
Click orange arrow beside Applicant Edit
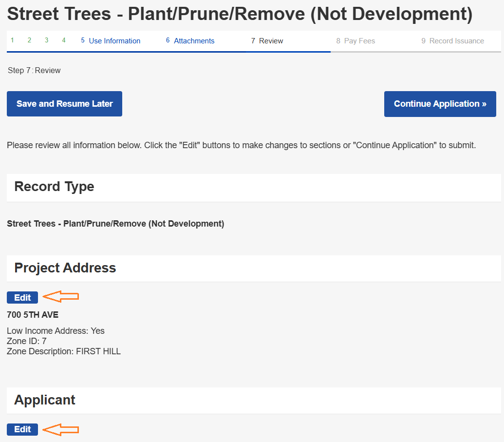click(61, 429)
